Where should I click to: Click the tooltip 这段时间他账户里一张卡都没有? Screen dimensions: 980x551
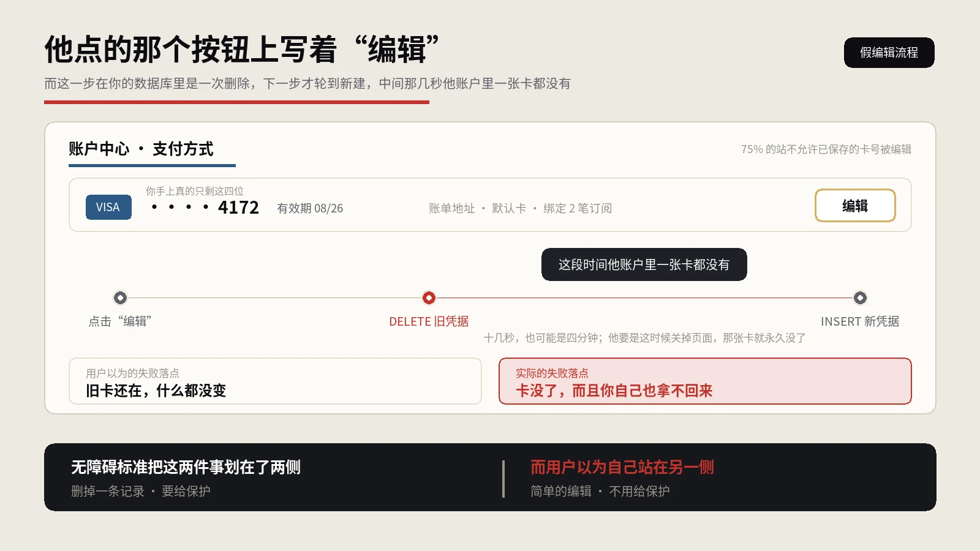click(644, 264)
